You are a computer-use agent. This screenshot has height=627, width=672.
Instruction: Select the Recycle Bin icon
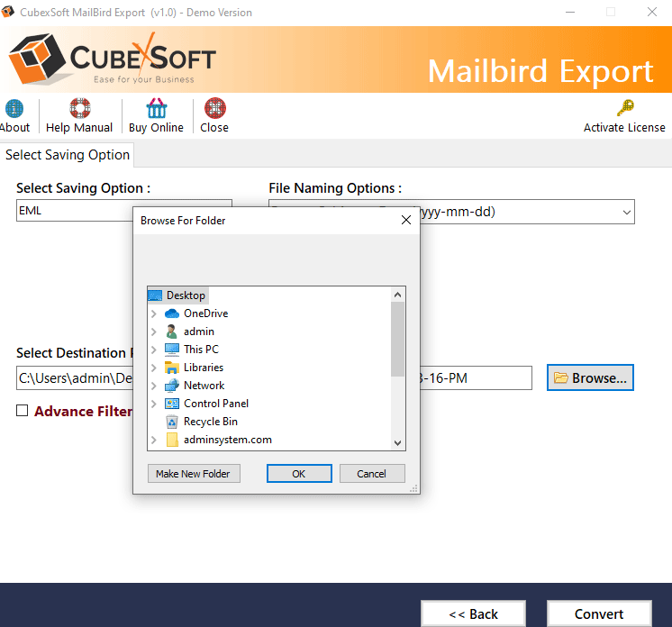tap(172, 422)
